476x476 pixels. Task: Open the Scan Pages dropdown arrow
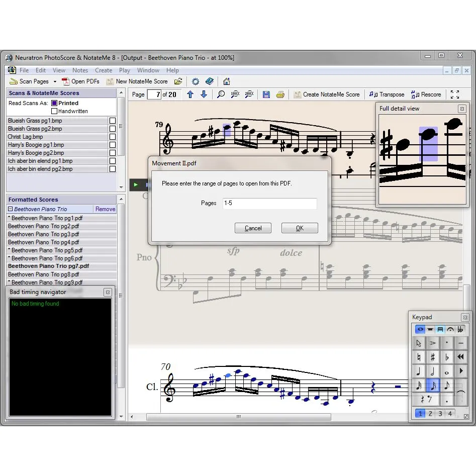[55, 81]
